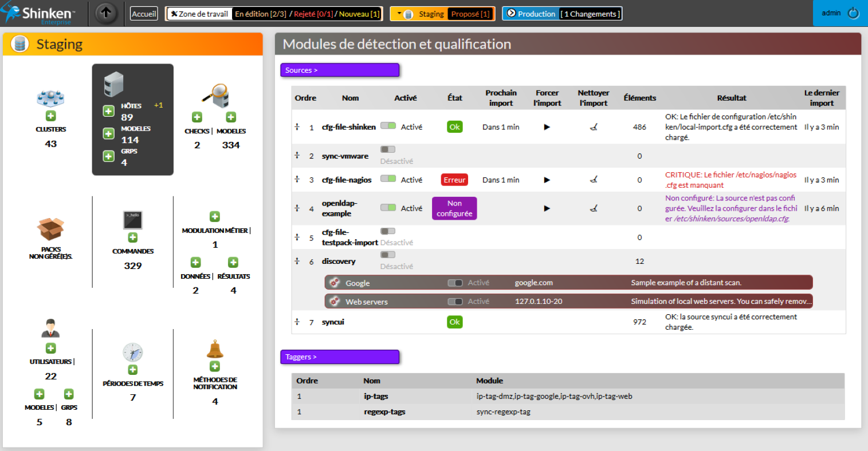Click the red Erreur status badge
Screen dimensions: 868x451
coord(454,180)
